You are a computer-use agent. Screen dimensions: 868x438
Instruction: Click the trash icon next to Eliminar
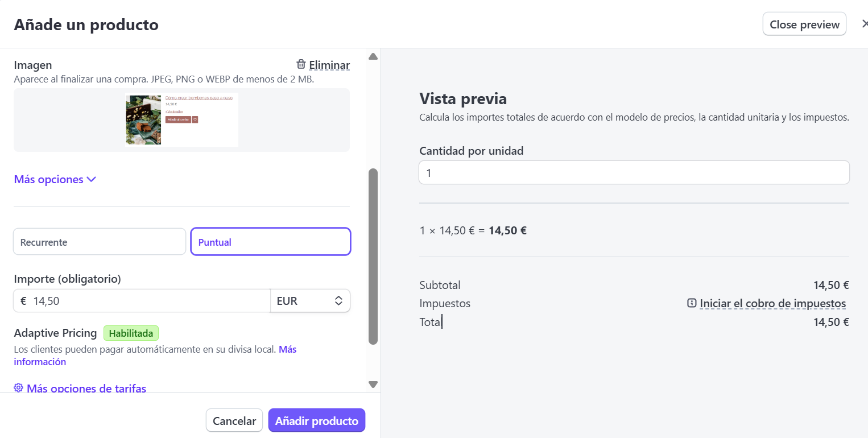click(301, 64)
